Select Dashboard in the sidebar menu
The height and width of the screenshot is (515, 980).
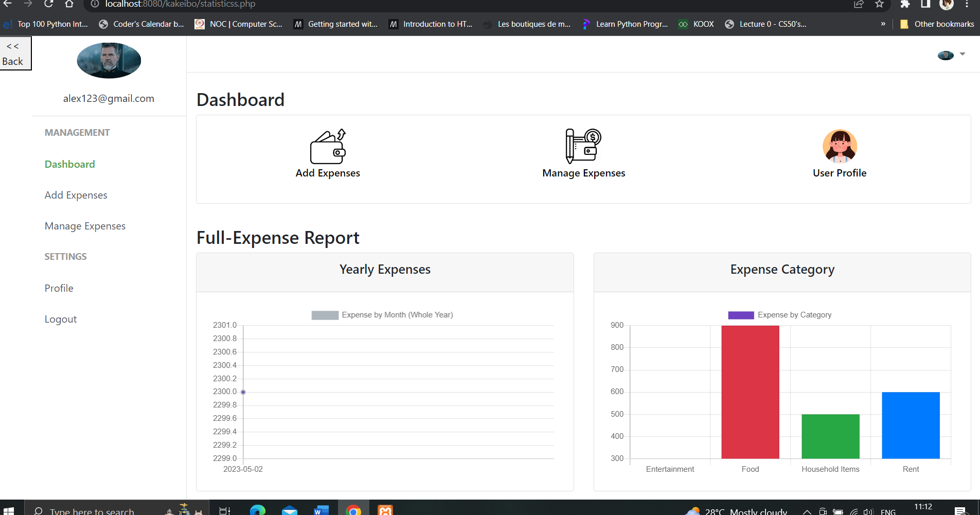(x=69, y=164)
